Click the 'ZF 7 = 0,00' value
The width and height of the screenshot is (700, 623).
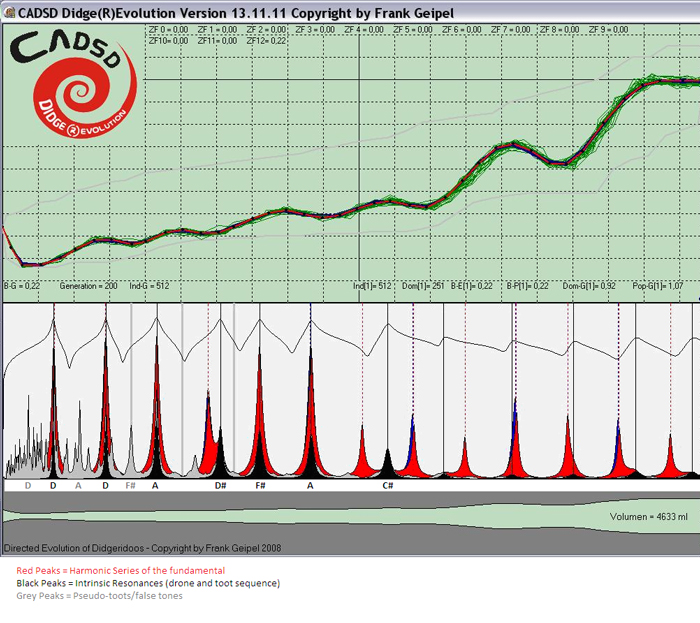point(511,30)
